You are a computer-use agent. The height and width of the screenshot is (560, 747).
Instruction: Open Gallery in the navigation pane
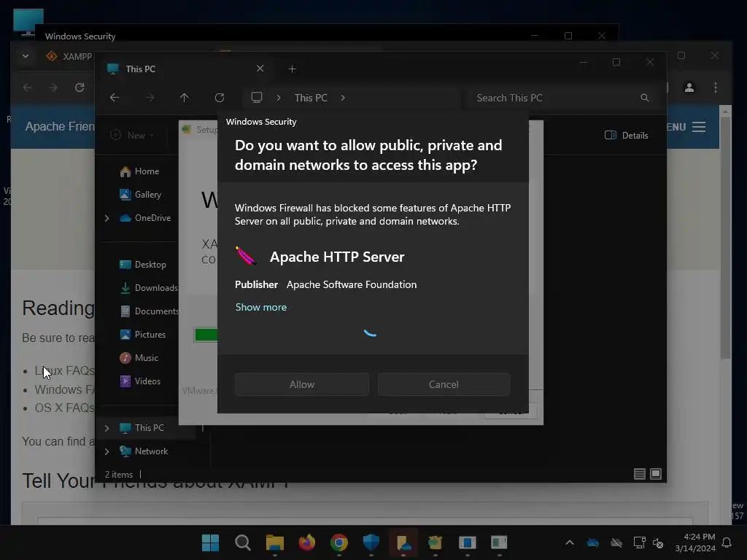141,194
